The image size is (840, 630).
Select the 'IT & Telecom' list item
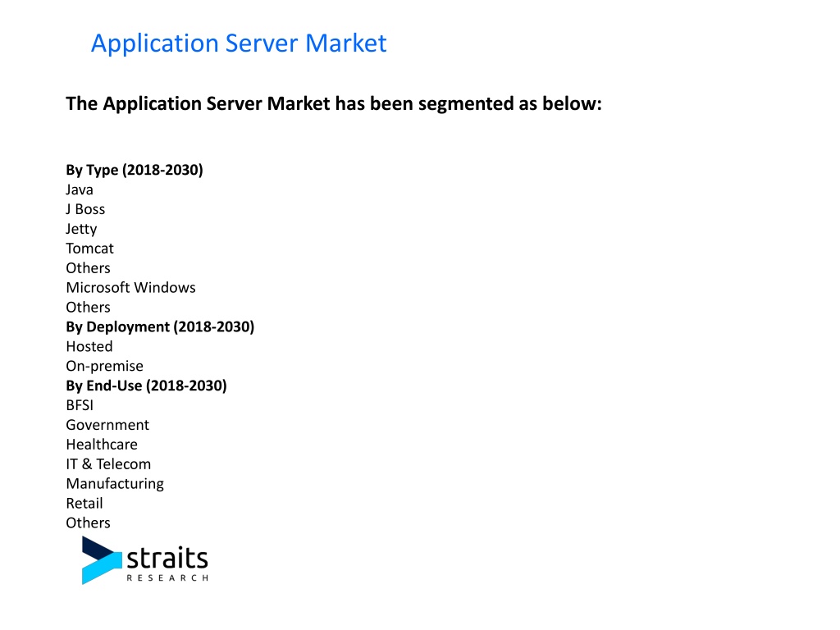[108, 464]
